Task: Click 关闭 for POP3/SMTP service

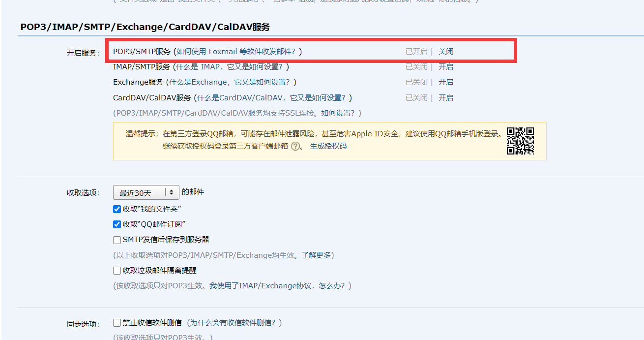Action: (446, 52)
